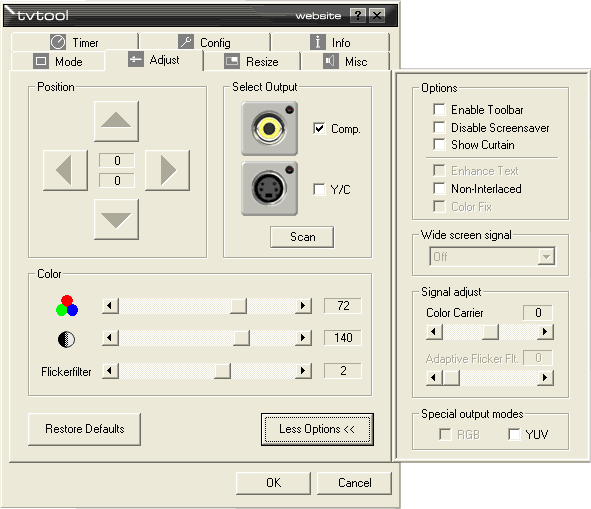The height and width of the screenshot is (509, 591).
Task: Increase contrast slider with right arrow
Action: 303,338
